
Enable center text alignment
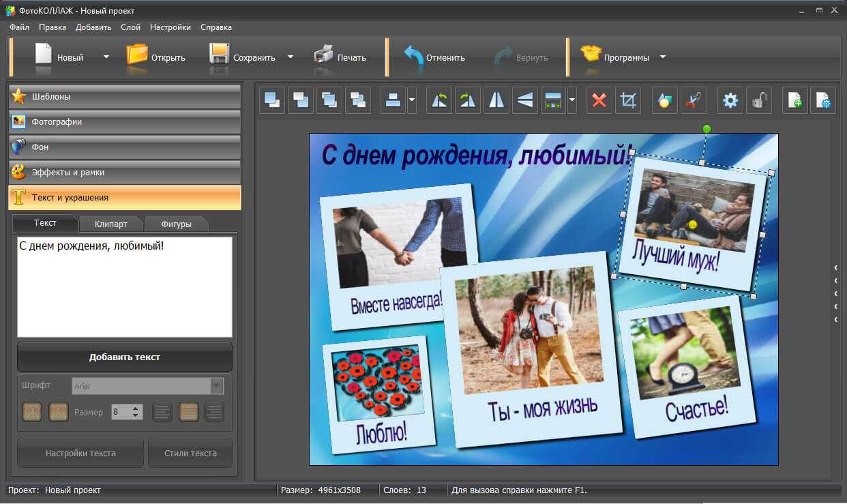[x=188, y=412]
